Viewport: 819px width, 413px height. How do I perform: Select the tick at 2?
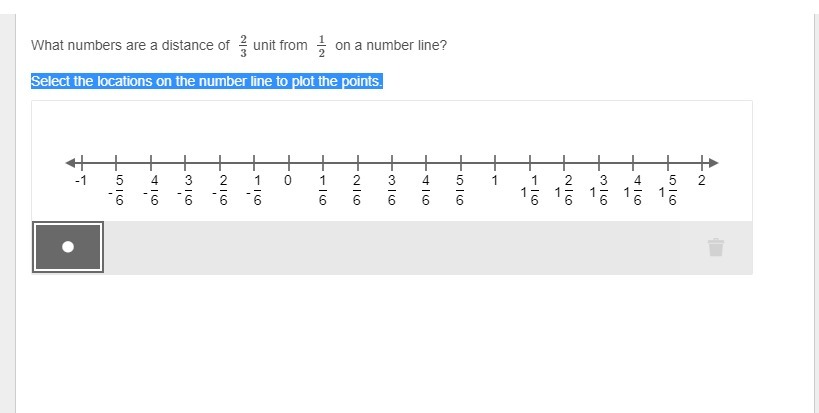click(702, 163)
